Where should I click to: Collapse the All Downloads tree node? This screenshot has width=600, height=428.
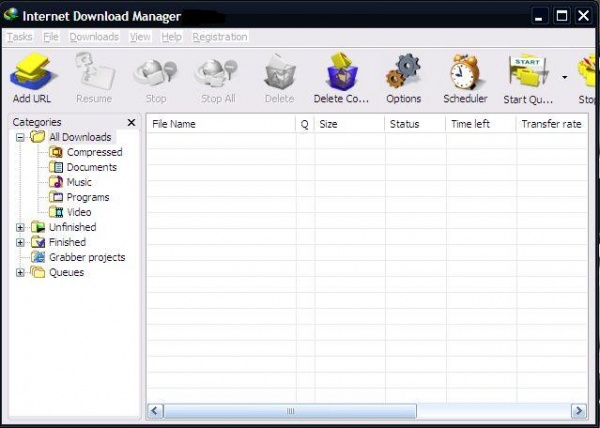[20, 137]
